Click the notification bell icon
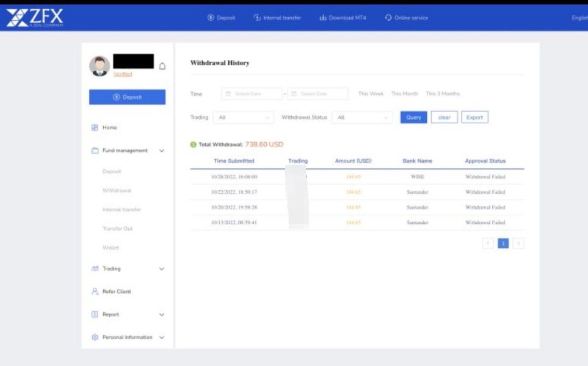 coord(162,66)
